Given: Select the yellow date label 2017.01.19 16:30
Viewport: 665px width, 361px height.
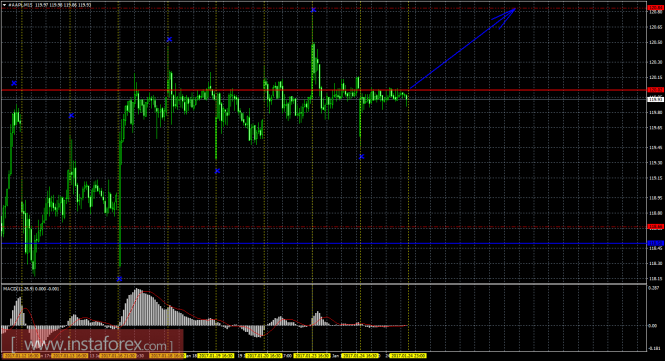Looking at the screenshot, I should [x=215, y=355].
